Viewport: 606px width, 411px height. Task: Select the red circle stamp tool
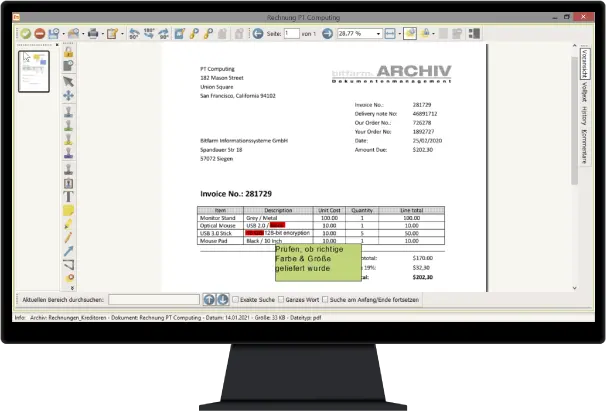click(x=70, y=278)
